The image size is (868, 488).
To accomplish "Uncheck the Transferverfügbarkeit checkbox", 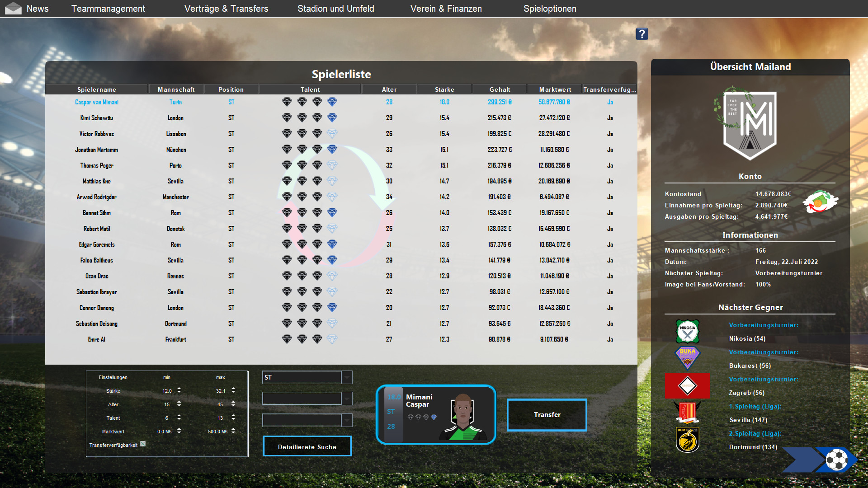I will click(x=143, y=444).
